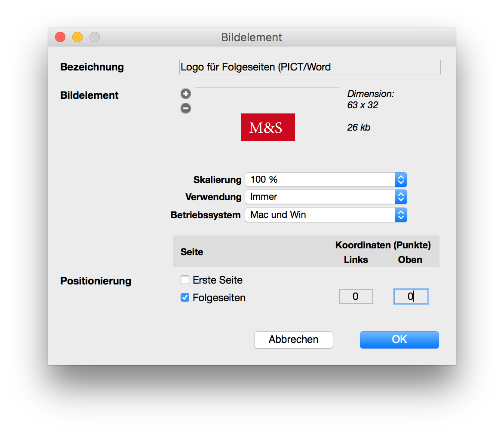This screenshot has width=504, height=434.
Task: Click the plus icon to add image
Action: click(185, 94)
